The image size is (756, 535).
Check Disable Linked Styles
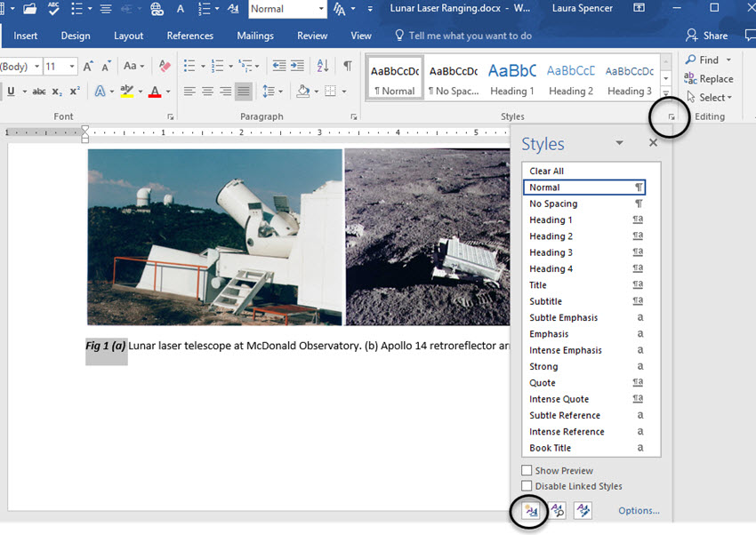[525, 485]
